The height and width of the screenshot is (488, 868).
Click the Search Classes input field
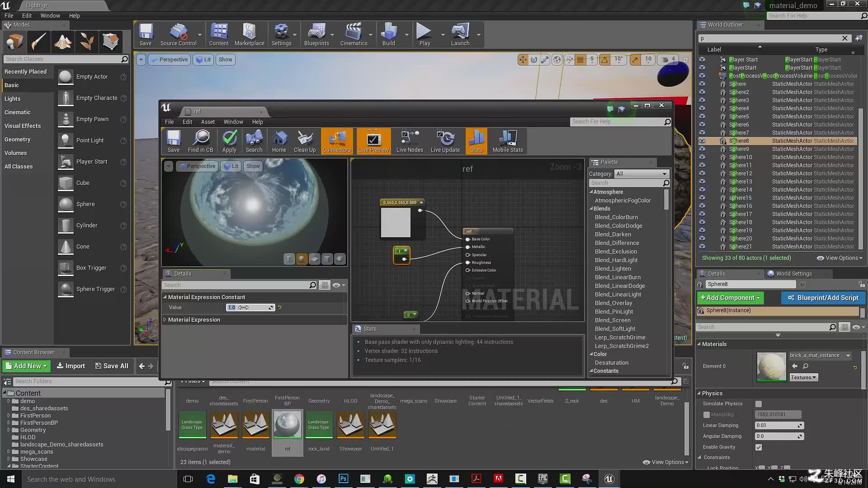tap(66, 59)
